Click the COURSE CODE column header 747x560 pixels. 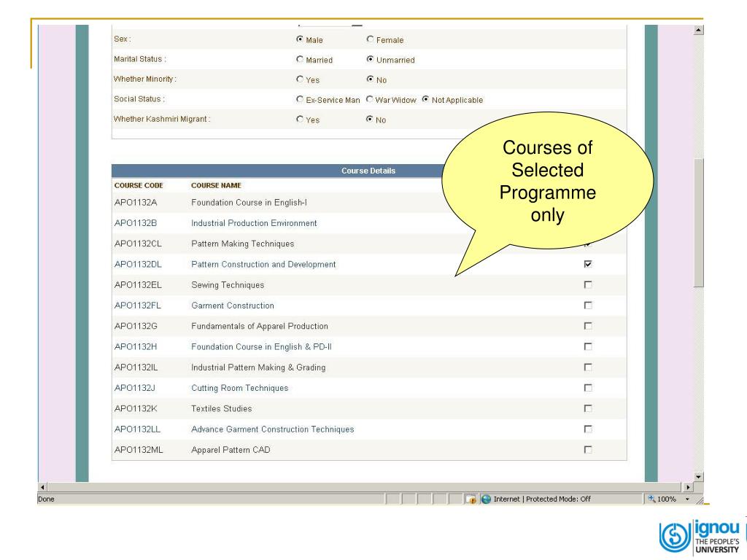(139, 185)
